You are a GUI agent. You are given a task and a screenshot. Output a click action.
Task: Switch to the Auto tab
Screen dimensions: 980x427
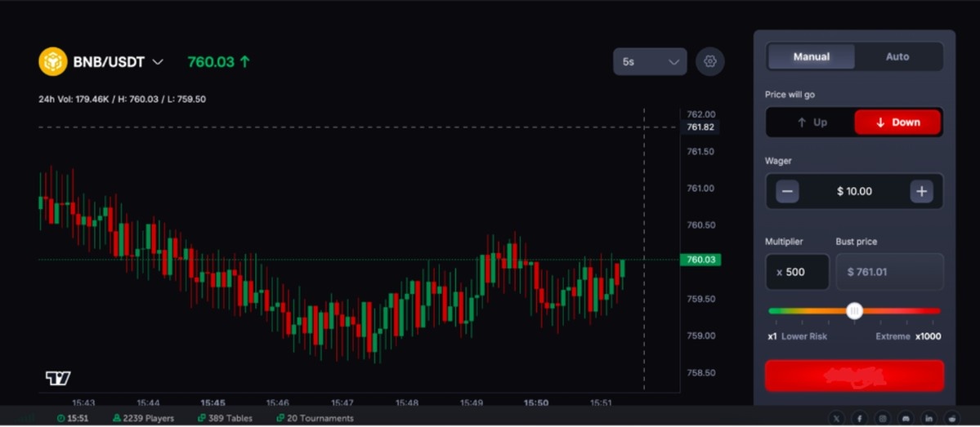897,57
